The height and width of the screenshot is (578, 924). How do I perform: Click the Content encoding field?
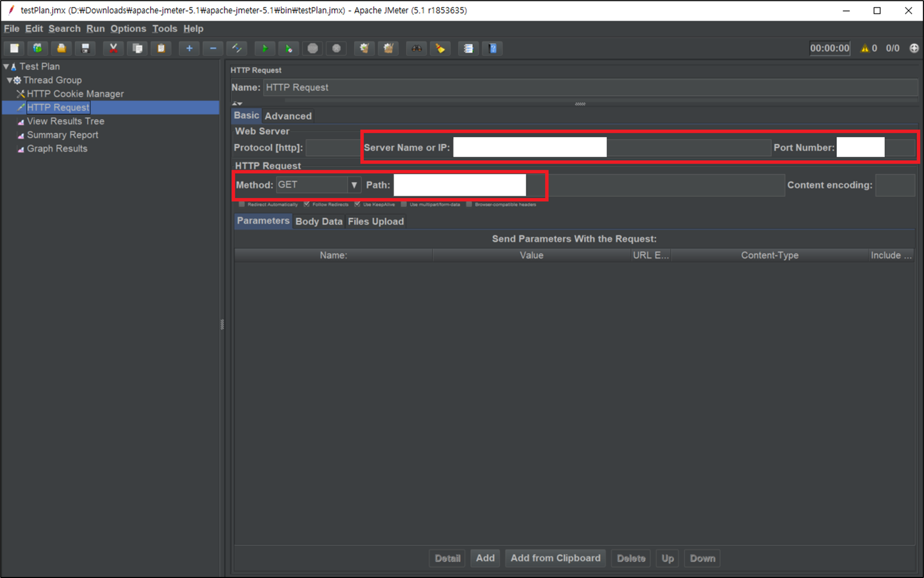tap(895, 185)
